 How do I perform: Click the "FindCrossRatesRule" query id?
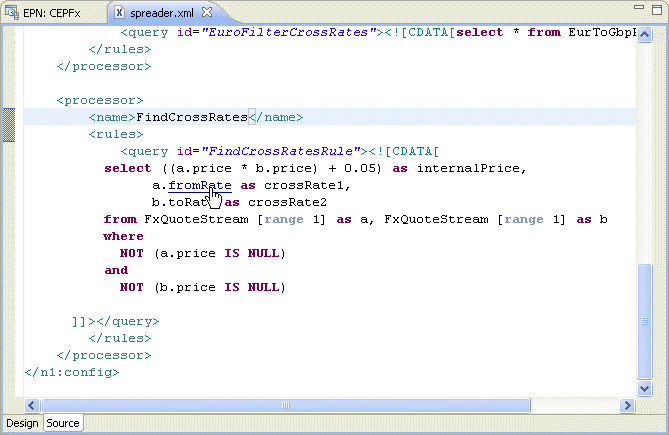(281, 151)
